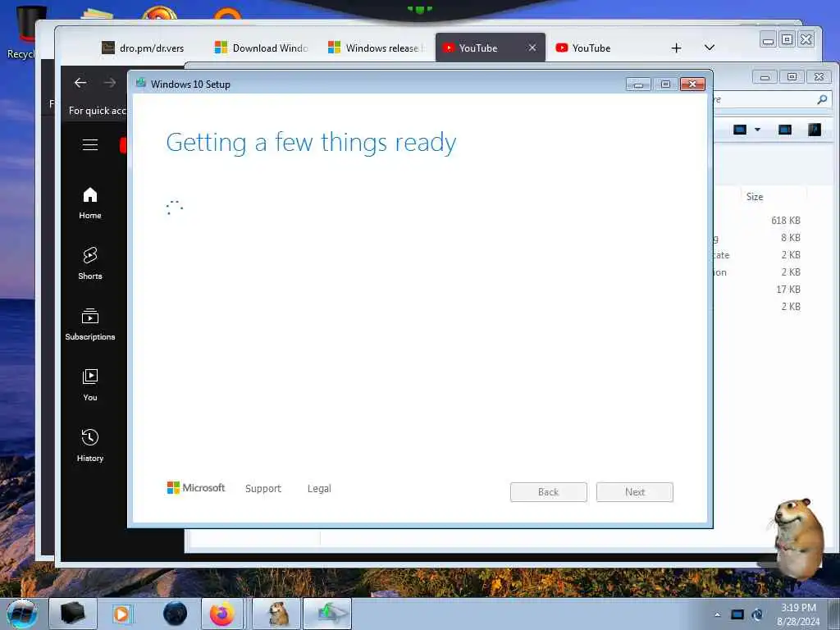Open the Windows Start orb
840x630 pixels.
click(22, 614)
